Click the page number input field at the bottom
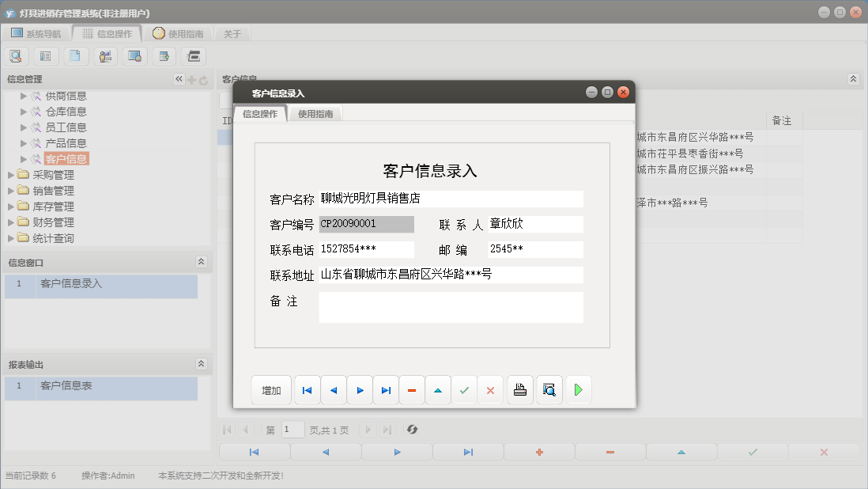Screen dimensions: 868x489 (x=292, y=429)
